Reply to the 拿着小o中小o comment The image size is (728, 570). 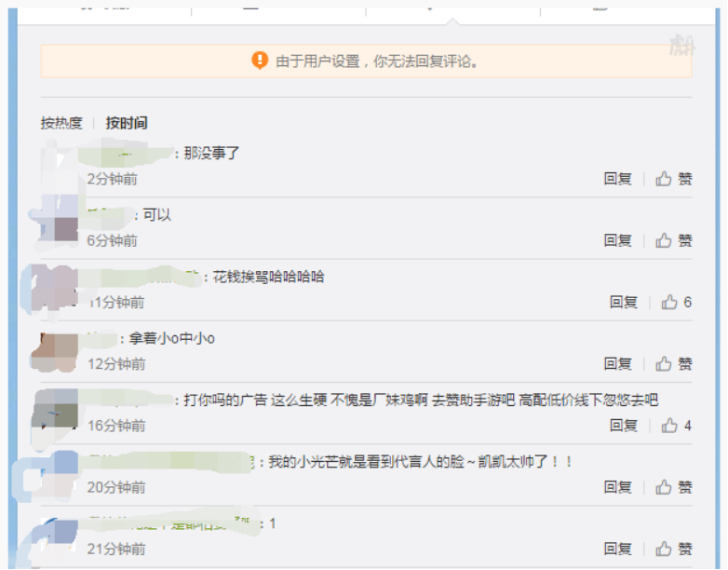tap(617, 364)
